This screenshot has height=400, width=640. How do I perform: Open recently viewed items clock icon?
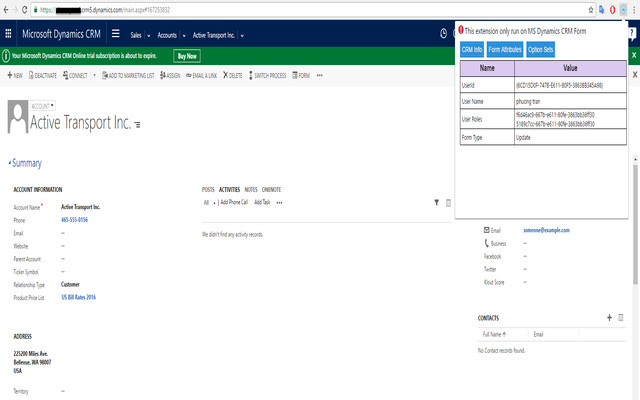tap(444, 33)
